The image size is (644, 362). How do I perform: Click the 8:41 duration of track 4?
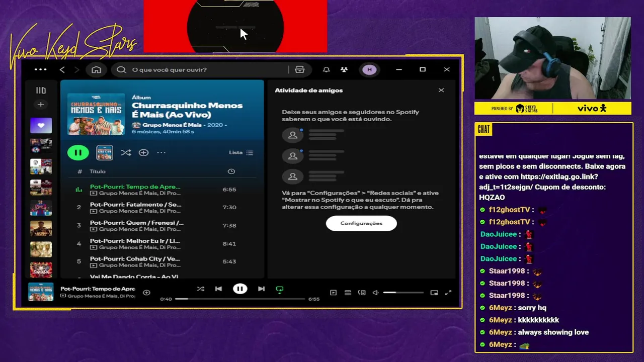(x=229, y=244)
